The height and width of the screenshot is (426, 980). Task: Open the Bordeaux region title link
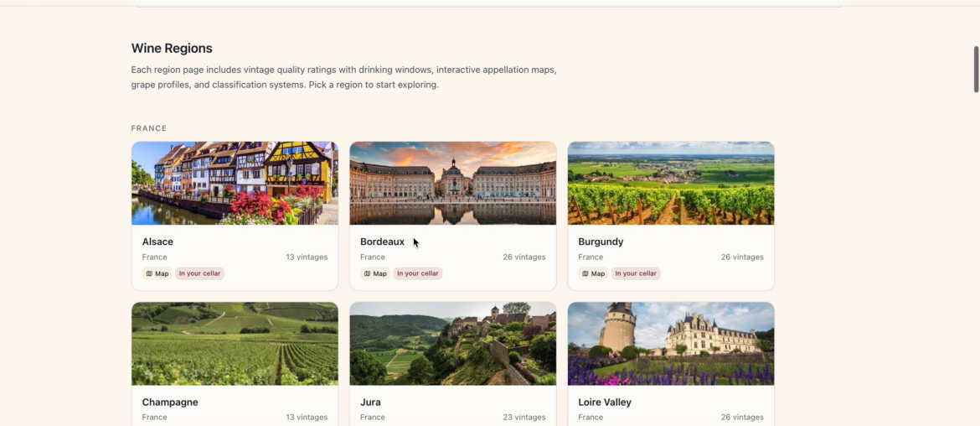tap(382, 242)
